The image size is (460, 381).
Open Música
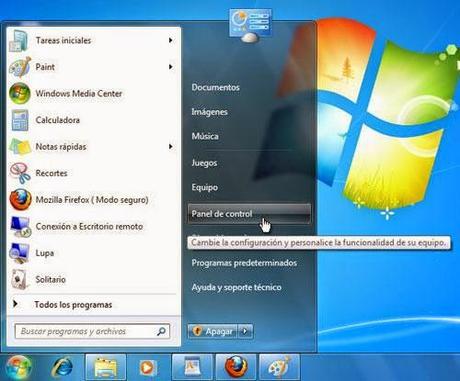pyautogui.click(x=205, y=136)
